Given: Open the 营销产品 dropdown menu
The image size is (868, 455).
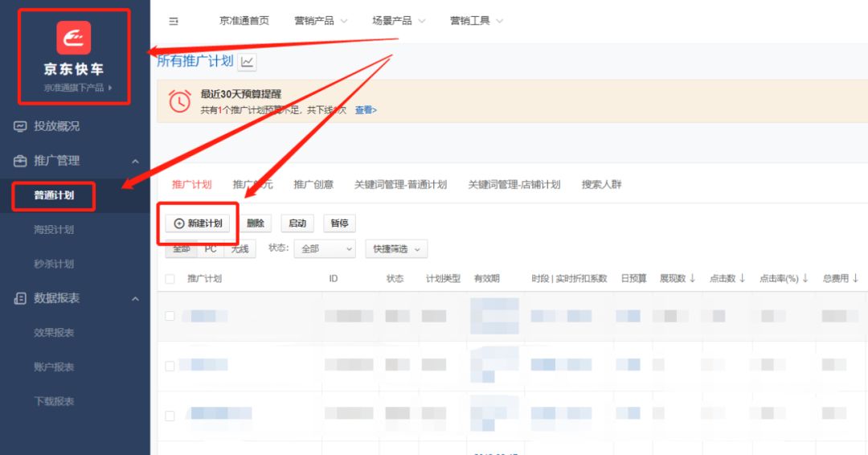Looking at the screenshot, I should 321,21.
